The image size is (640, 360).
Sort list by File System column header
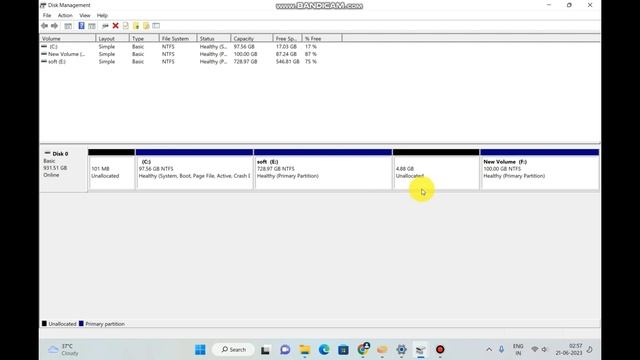coord(178,38)
